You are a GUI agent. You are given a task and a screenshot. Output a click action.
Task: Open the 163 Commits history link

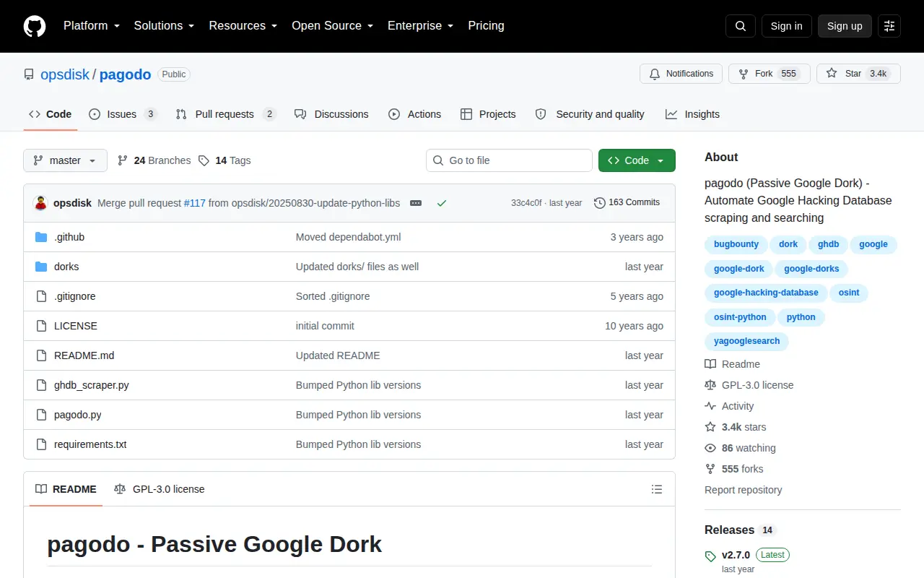627,202
